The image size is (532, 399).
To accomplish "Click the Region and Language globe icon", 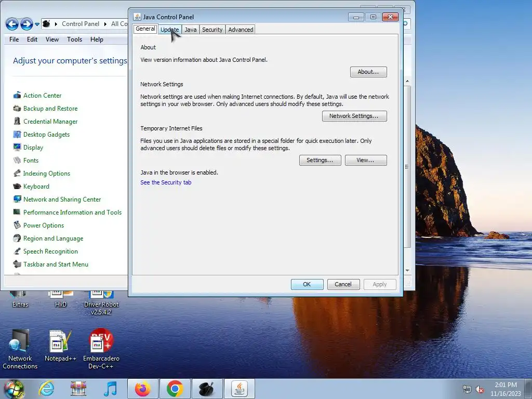I will 17,238.
